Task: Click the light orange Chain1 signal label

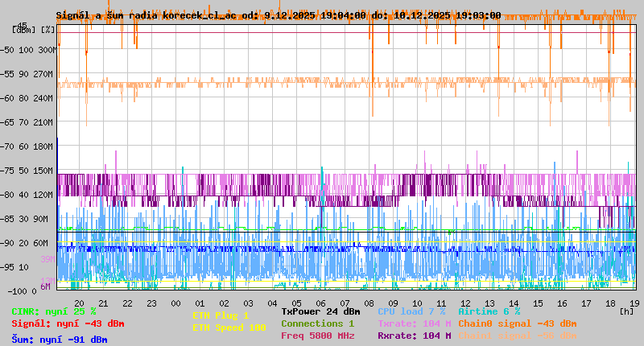Action: [x=517, y=336]
